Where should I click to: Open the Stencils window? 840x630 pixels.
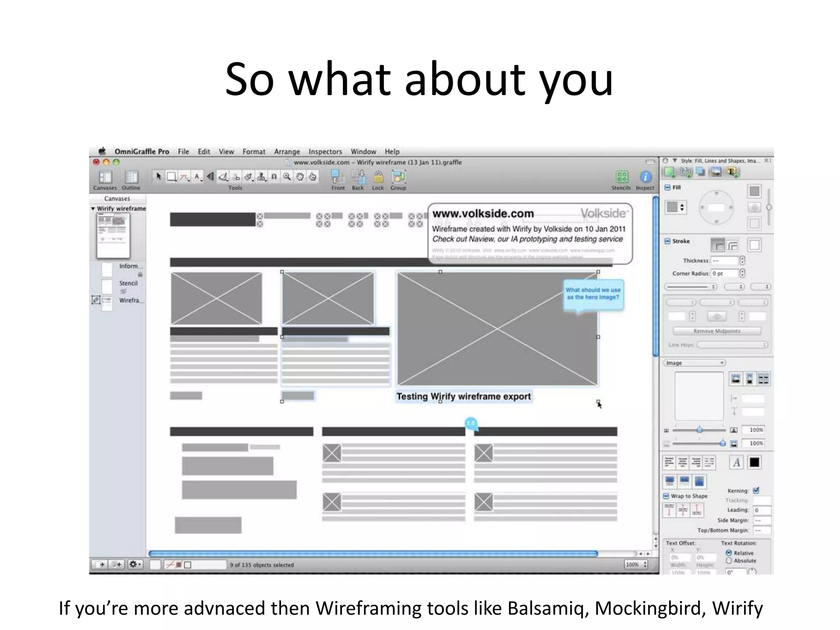pyautogui.click(x=622, y=177)
